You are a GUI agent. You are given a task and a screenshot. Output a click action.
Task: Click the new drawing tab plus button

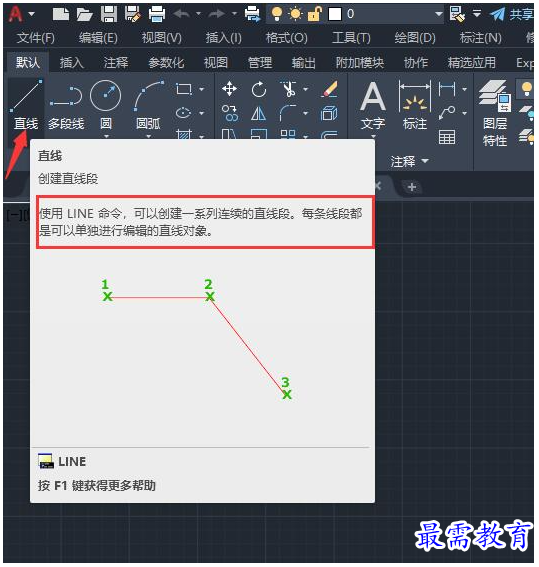click(411, 187)
